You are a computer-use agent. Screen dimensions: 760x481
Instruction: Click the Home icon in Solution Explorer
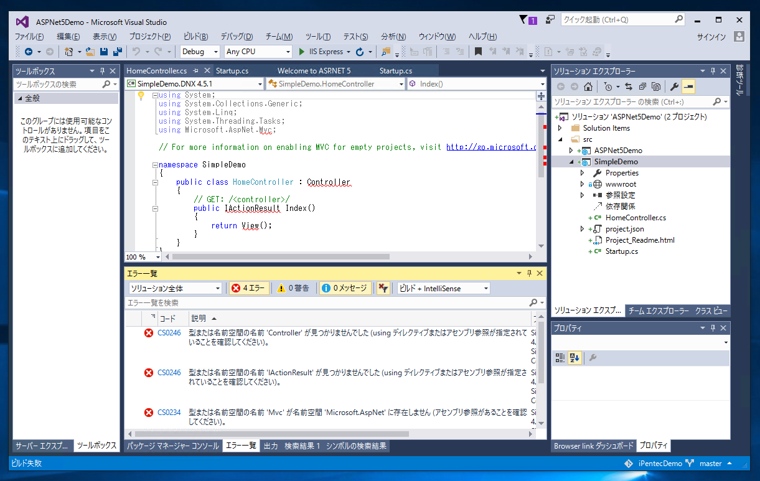coord(588,87)
